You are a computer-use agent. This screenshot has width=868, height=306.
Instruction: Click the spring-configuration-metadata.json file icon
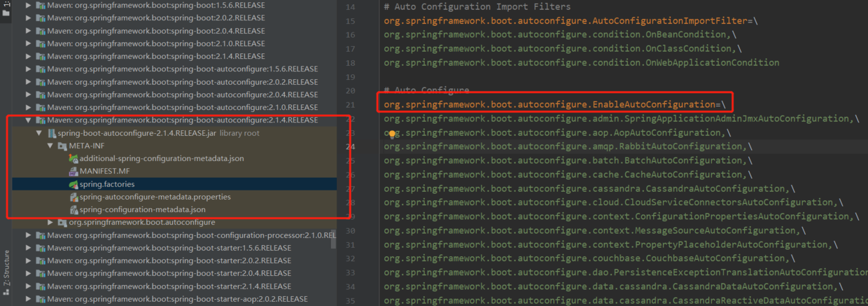click(73, 209)
